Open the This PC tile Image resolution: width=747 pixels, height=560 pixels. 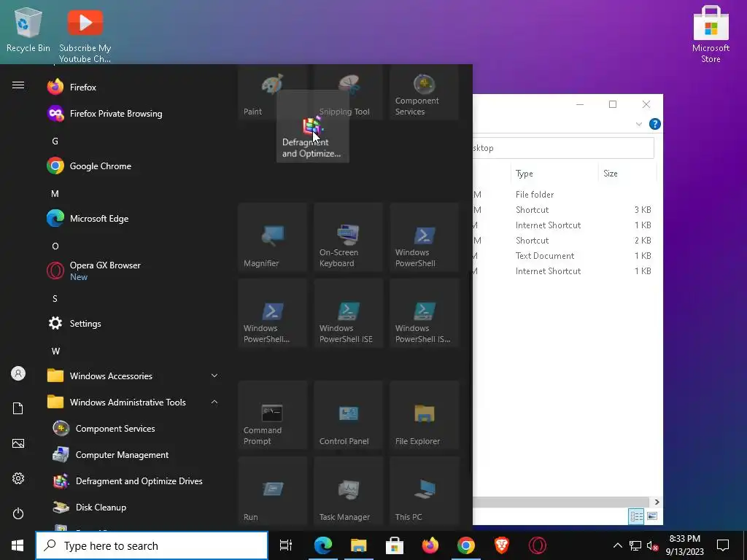[x=424, y=491]
